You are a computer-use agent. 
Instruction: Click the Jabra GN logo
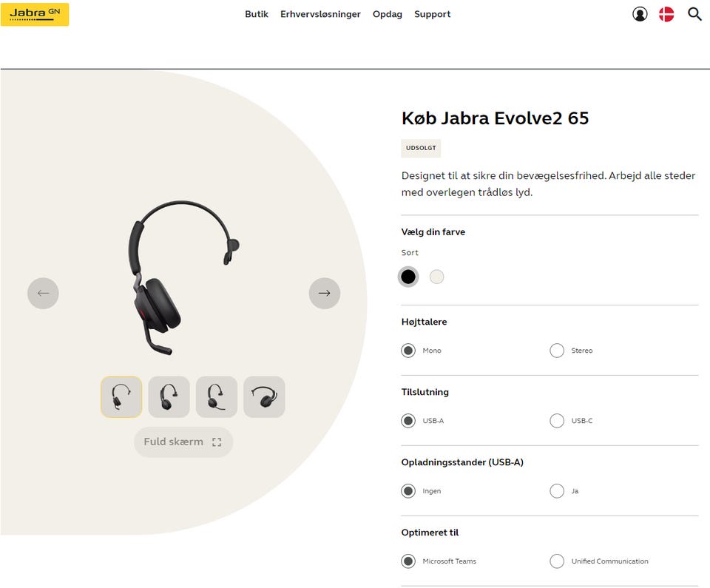coord(35,14)
